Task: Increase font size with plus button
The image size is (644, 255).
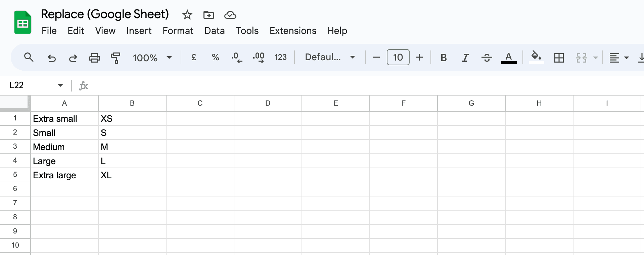Action: pyautogui.click(x=419, y=58)
